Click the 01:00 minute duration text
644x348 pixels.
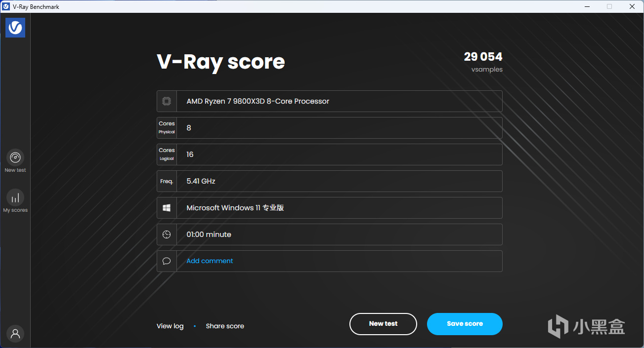click(209, 234)
